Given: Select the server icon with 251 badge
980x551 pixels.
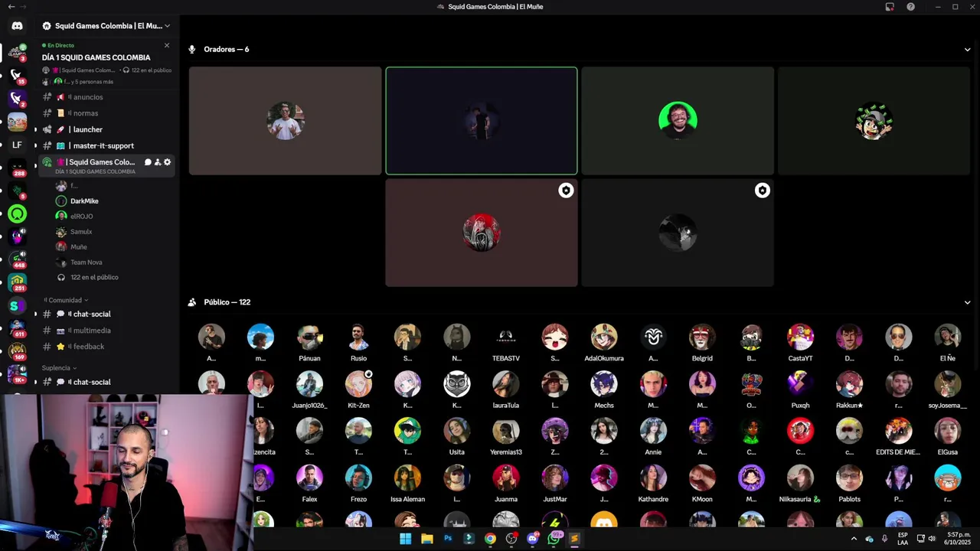Looking at the screenshot, I should (17, 282).
